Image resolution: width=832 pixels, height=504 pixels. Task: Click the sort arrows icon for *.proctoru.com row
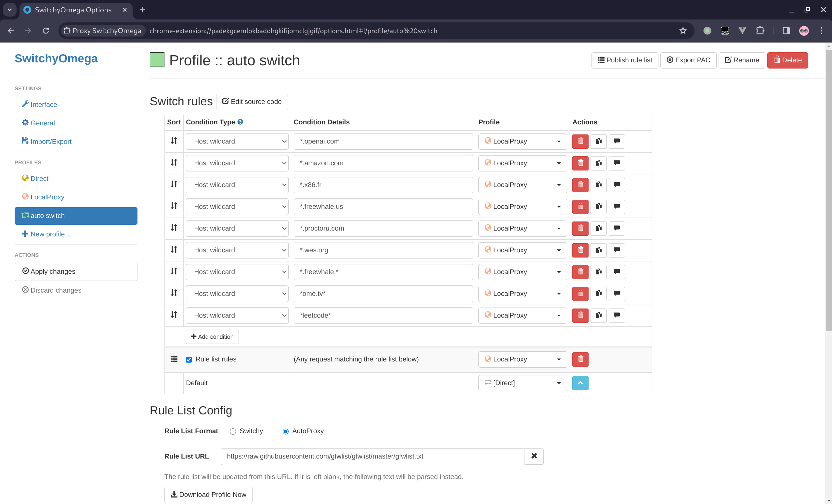[174, 227]
